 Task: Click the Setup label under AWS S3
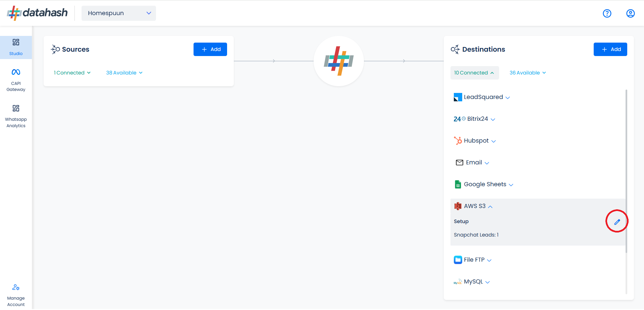[x=461, y=221]
